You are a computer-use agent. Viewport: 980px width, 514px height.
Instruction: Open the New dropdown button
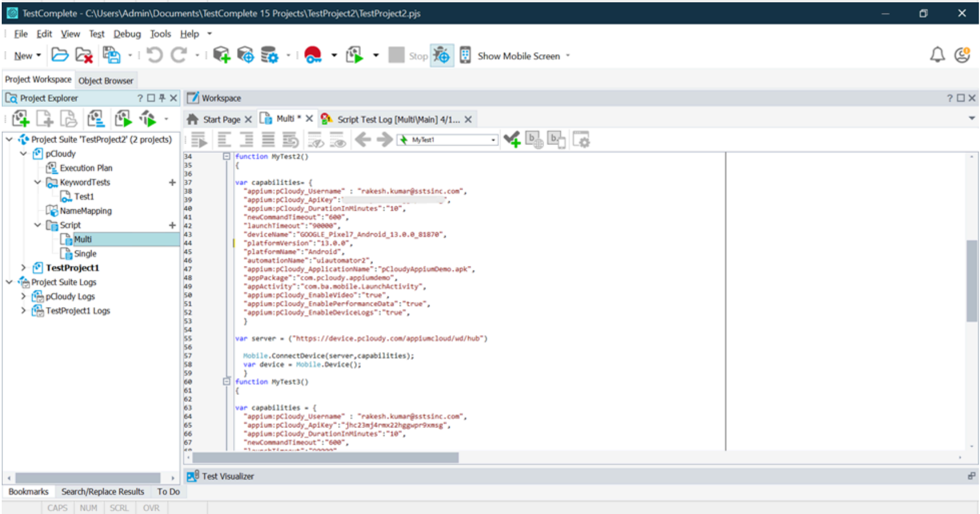point(27,56)
